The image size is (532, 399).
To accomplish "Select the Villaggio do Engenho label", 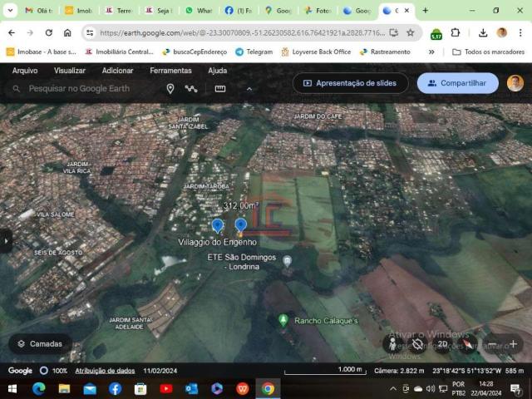I will (218, 242).
